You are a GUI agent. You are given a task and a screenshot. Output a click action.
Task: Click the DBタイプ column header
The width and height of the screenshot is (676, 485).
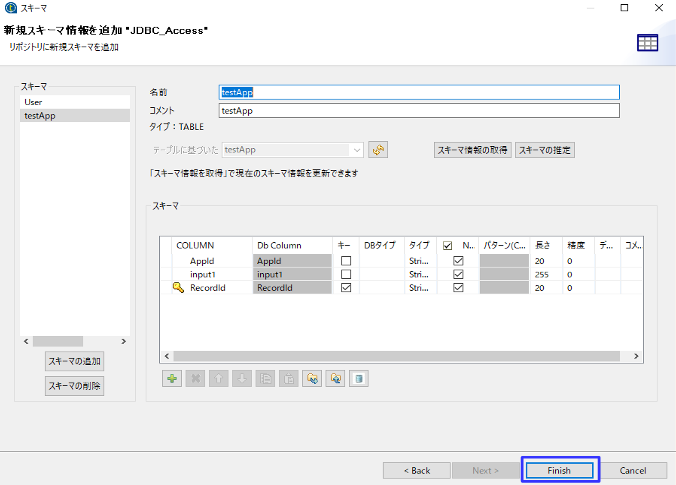pos(382,245)
